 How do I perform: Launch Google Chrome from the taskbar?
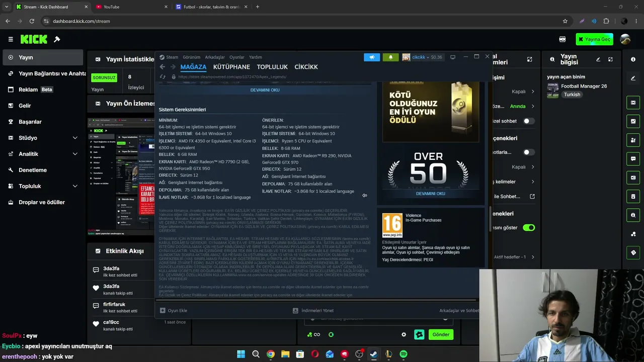[x=271, y=354]
